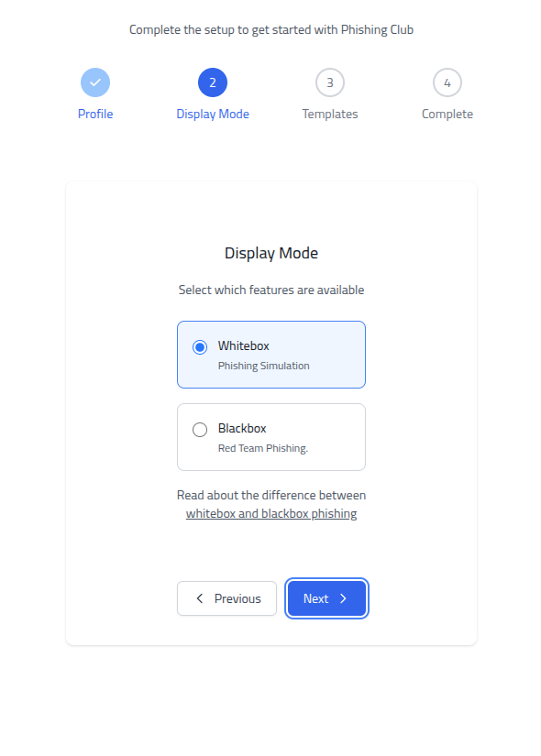Jump to the Complete step label
541x756 pixels.
point(447,114)
